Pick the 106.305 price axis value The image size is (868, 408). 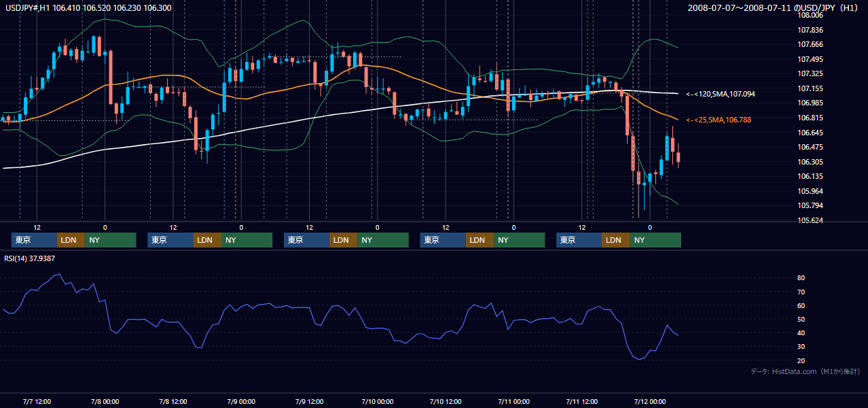coord(810,162)
